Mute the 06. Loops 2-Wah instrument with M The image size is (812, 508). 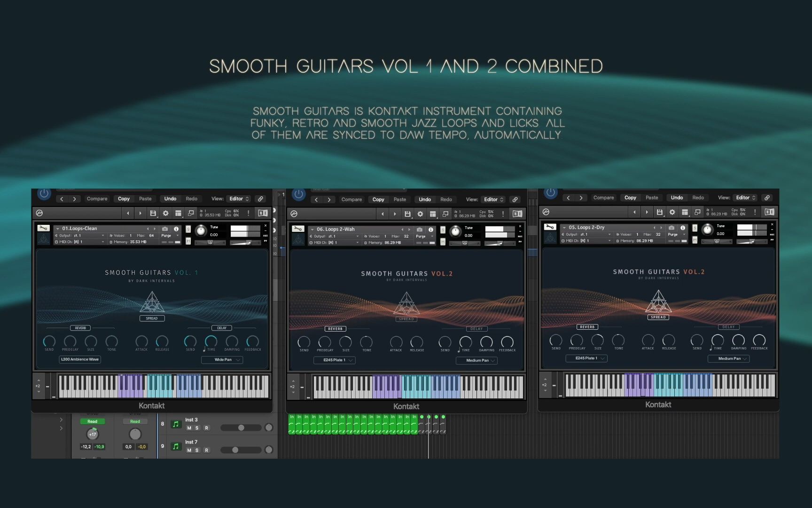443,243
